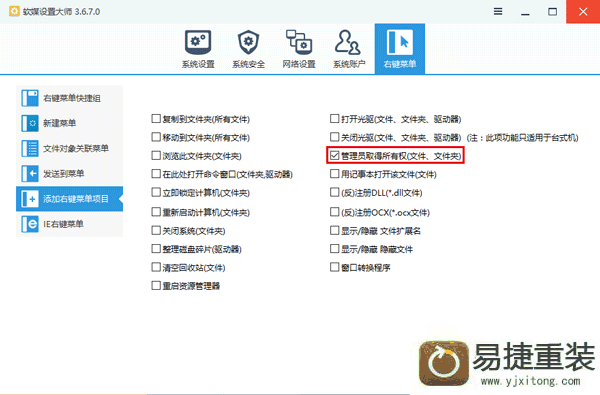Click the 文件对象关联菜单 sidebar icon
Image resolution: width=600 pixels, height=395 pixels.
30,149
